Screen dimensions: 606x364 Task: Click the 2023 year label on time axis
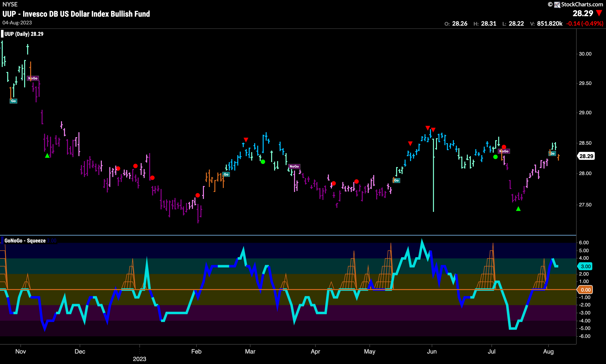coord(139,359)
